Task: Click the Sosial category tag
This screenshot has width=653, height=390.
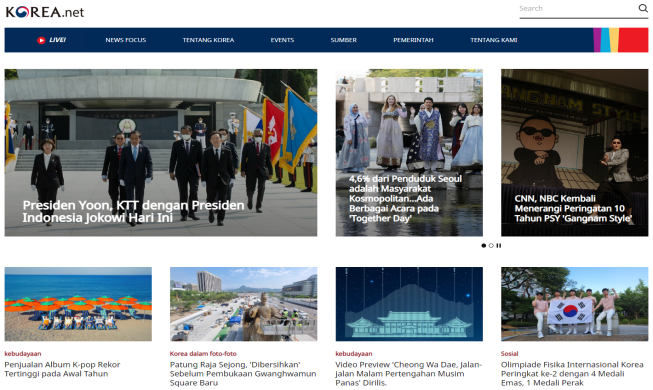Action: pyautogui.click(x=509, y=354)
